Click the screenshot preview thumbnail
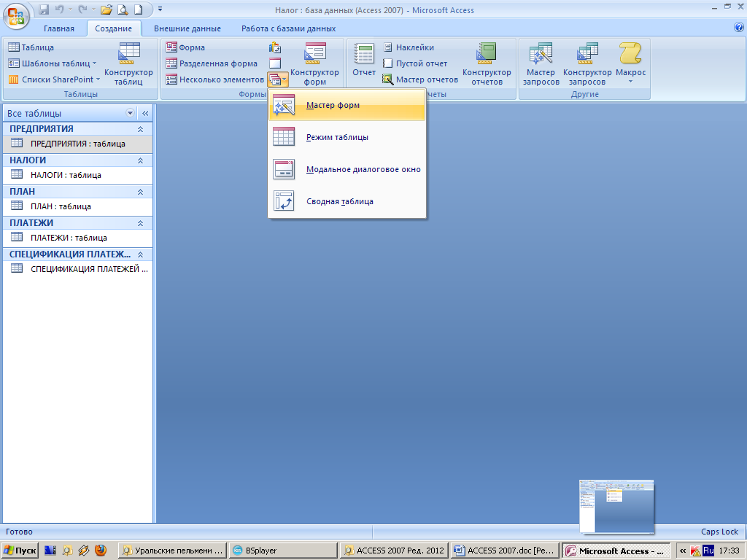747x560 pixels. click(616, 506)
